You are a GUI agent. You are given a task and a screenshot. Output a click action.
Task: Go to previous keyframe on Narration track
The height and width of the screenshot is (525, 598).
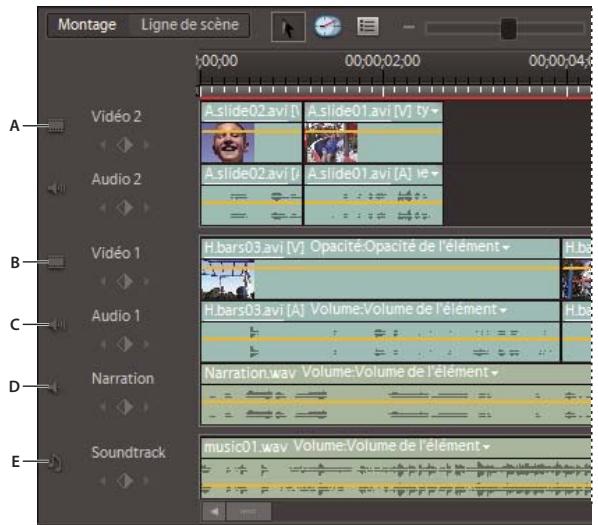click(102, 407)
